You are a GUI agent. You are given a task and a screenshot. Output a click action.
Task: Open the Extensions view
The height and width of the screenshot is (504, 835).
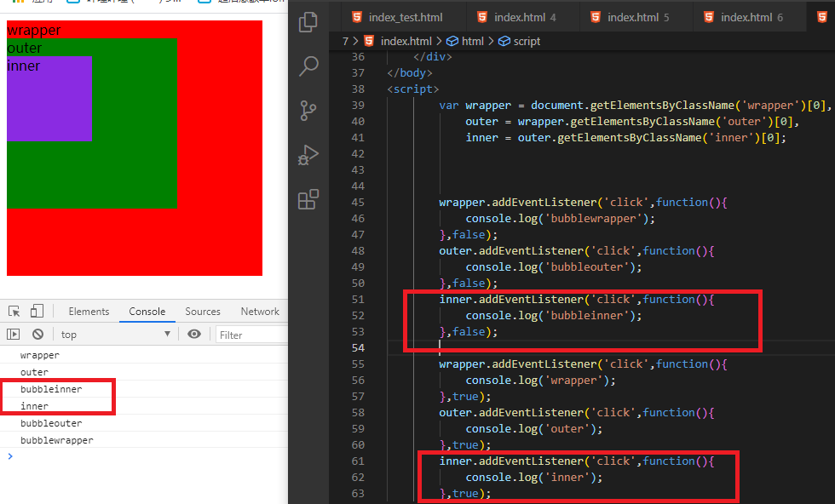tap(308, 199)
